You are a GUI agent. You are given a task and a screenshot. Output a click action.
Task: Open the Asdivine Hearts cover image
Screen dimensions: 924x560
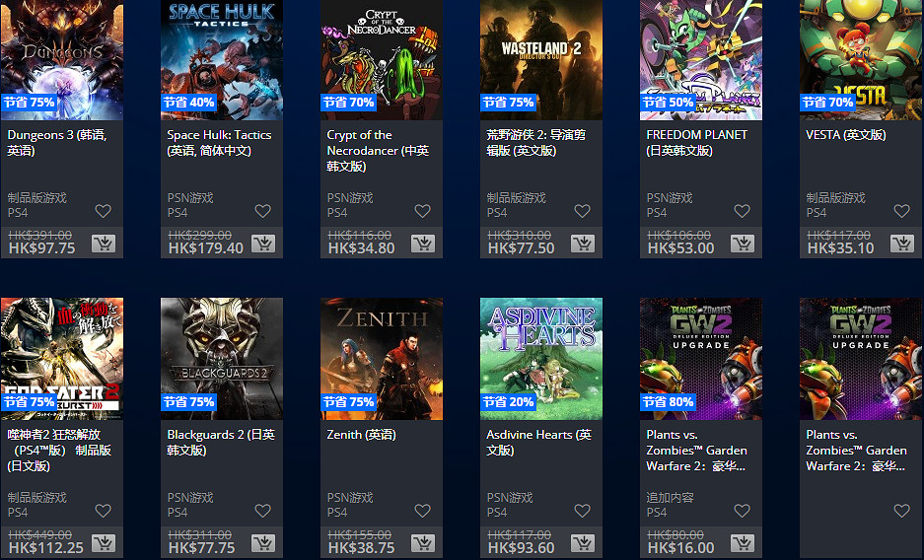(x=541, y=359)
